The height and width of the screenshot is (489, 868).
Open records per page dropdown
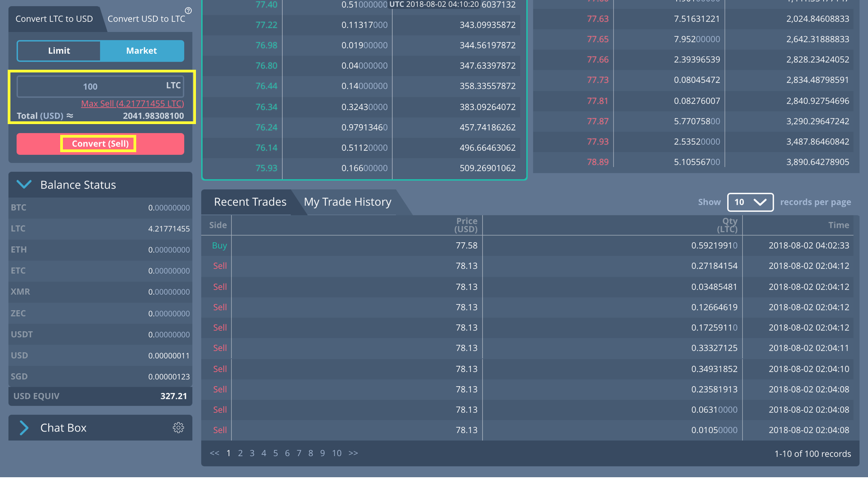pyautogui.click(x=750, y=202)
